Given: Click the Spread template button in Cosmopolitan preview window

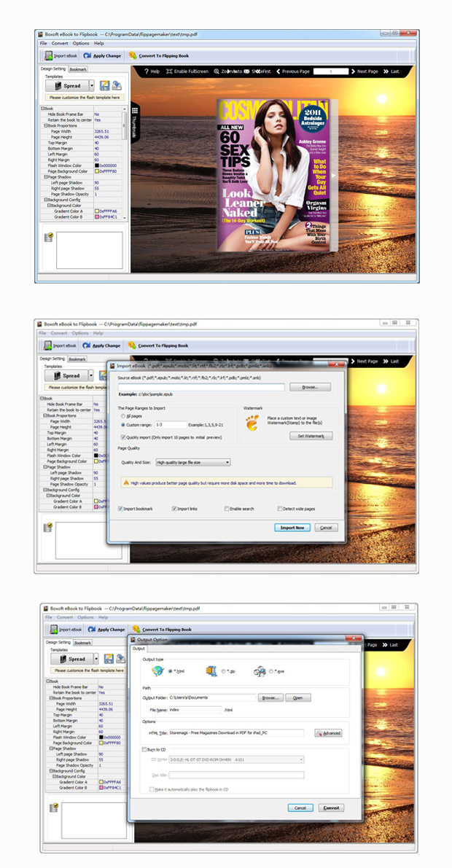Looking at the screenshot, I should tap(66, 86).
